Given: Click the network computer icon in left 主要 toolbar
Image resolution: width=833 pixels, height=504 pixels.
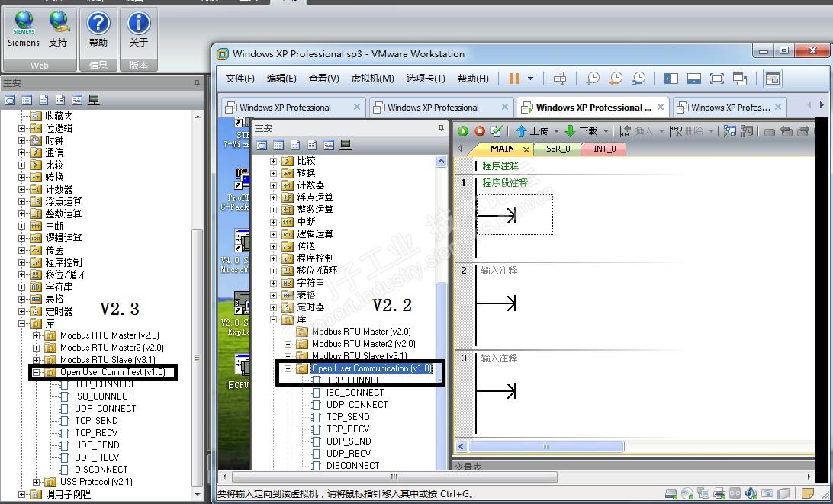Looking at the screenshot, I should click(x=94, y=100).
